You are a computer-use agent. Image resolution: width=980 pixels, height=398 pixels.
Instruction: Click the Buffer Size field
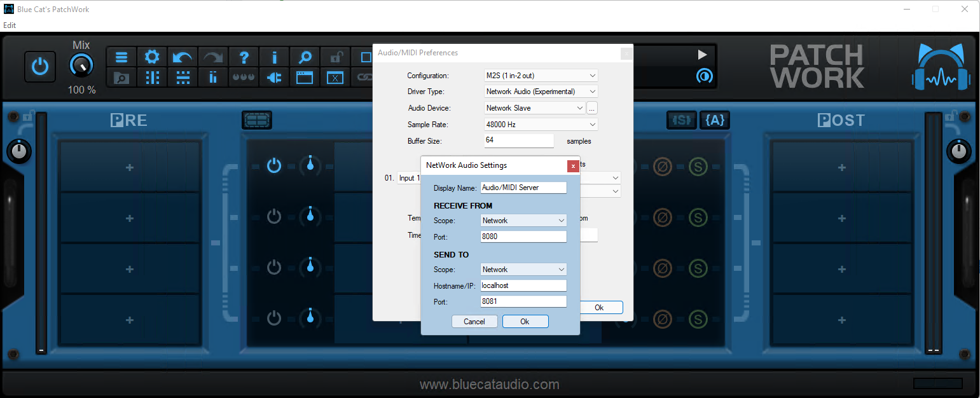(519, 141)
